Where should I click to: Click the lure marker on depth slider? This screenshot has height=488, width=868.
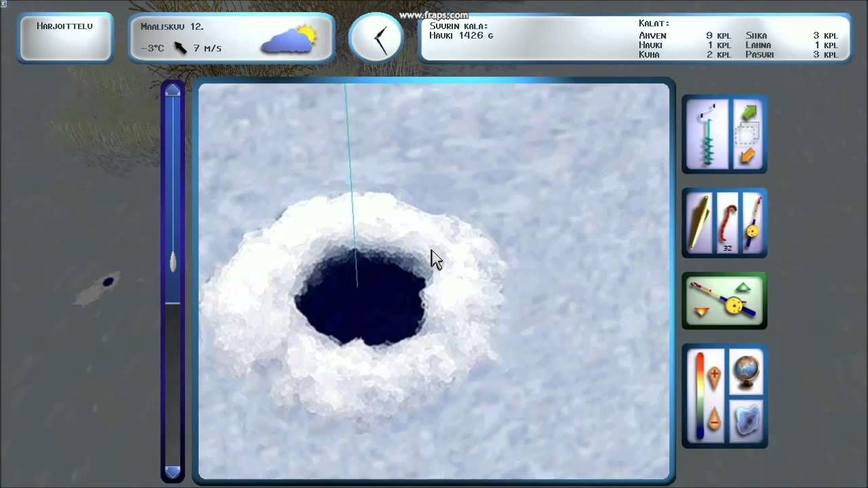click(173, 262)
